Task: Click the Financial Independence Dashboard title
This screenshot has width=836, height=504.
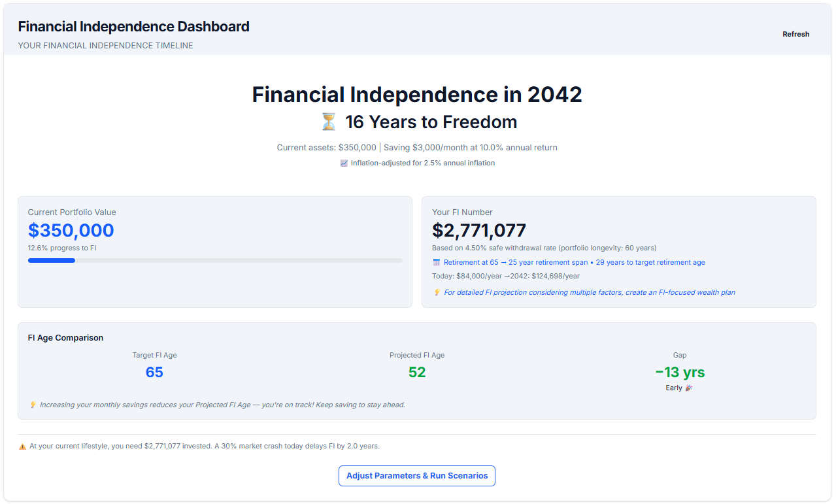Action: tap(133, 26)
